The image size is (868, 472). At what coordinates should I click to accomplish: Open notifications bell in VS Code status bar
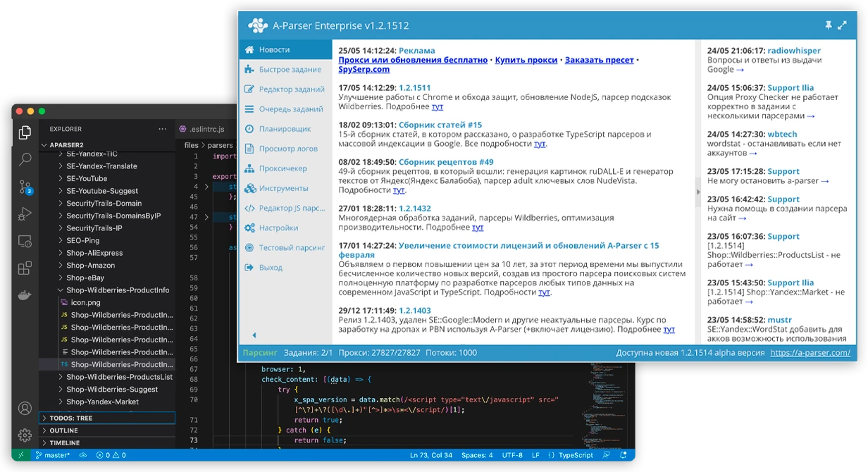623,455
